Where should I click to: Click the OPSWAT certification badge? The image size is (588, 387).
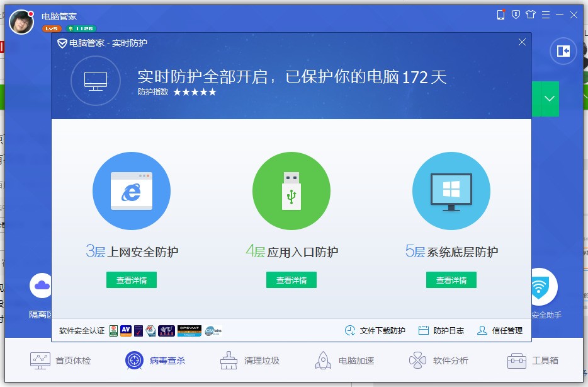point(189,331)
